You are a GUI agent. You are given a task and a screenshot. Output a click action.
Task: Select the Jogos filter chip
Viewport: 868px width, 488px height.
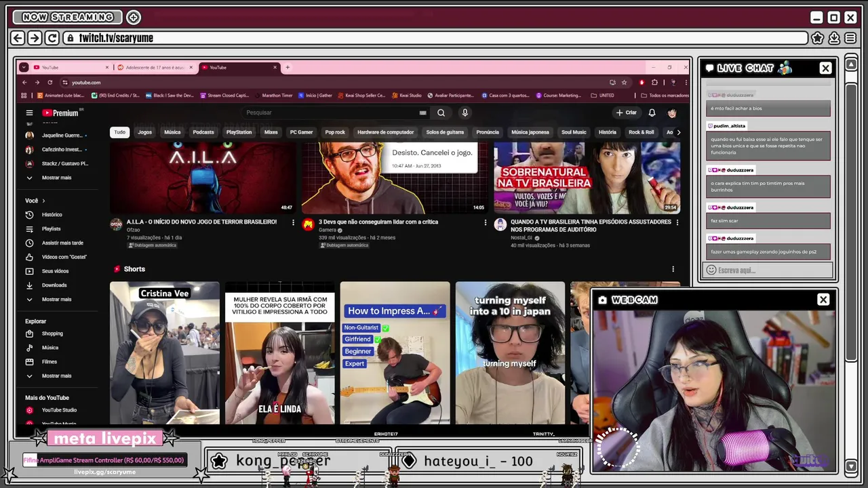click(144, 132)
